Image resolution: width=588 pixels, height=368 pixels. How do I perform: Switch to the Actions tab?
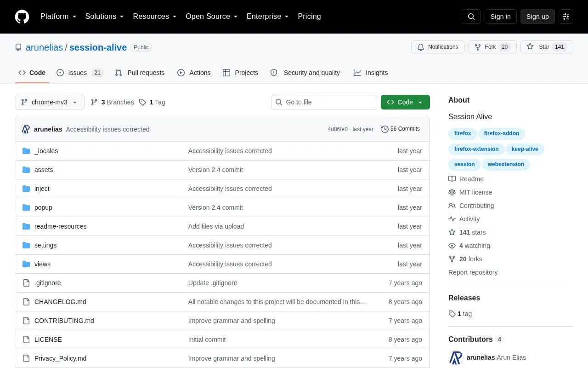tap(194, 73)
